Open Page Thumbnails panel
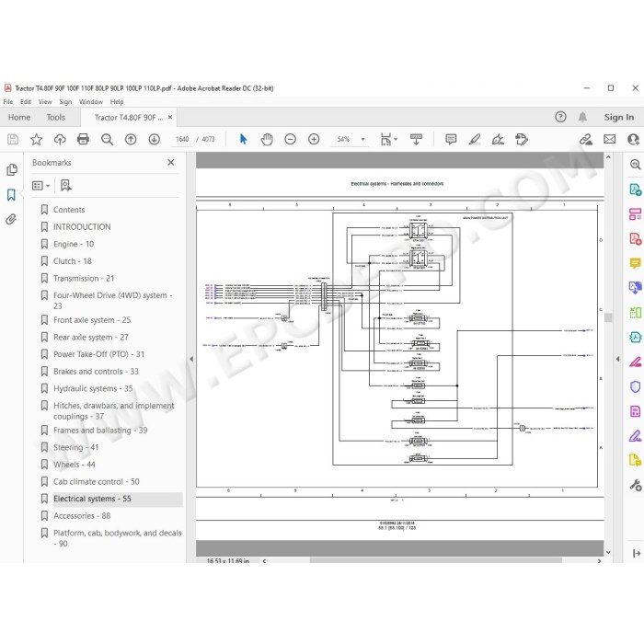The width and height of the screenshot is (644, 644). (12, 169)
